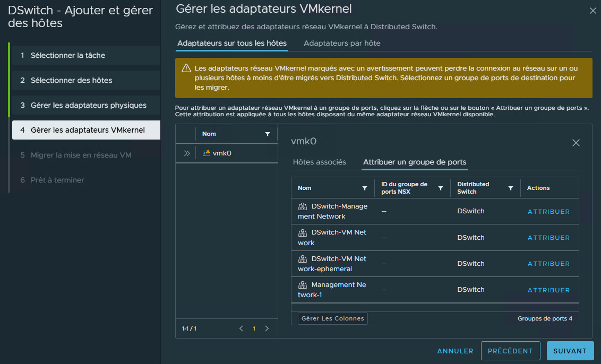Close the vmk0 details panel

[x=576, y=143]
